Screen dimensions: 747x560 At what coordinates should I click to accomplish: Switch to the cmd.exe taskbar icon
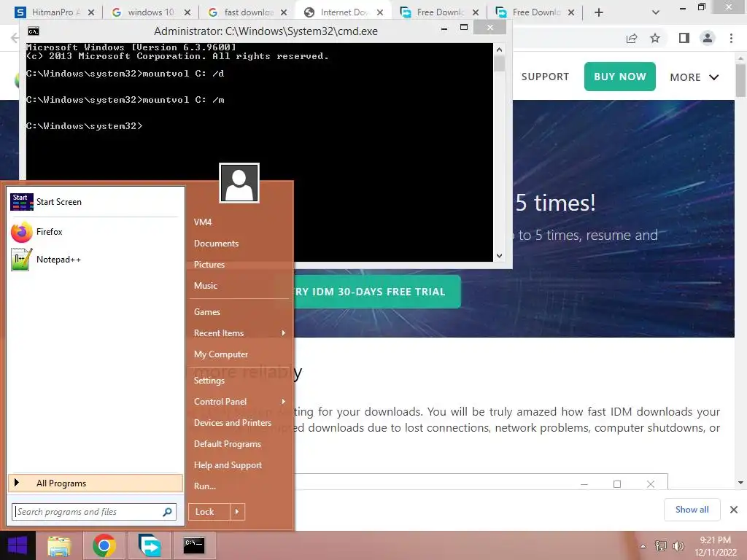click(194, 545)
